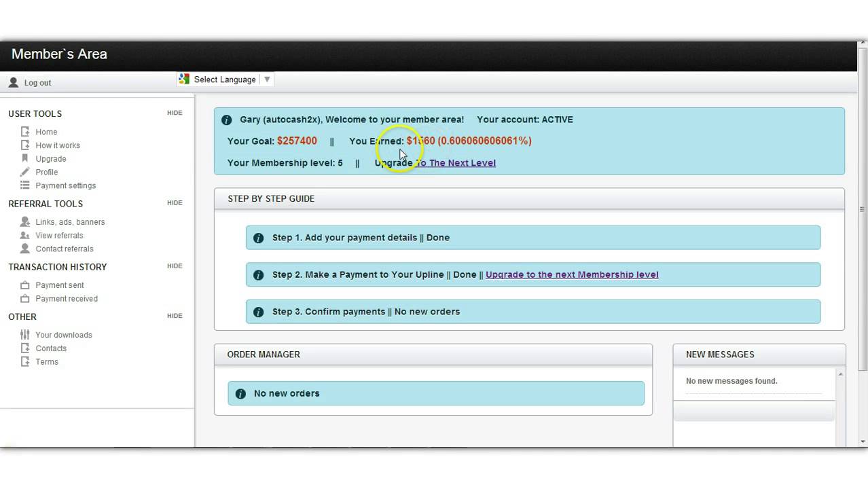The height and width of the screenshot is (489, 868).
Task: Open Payment settings
Action: point(66,185)
